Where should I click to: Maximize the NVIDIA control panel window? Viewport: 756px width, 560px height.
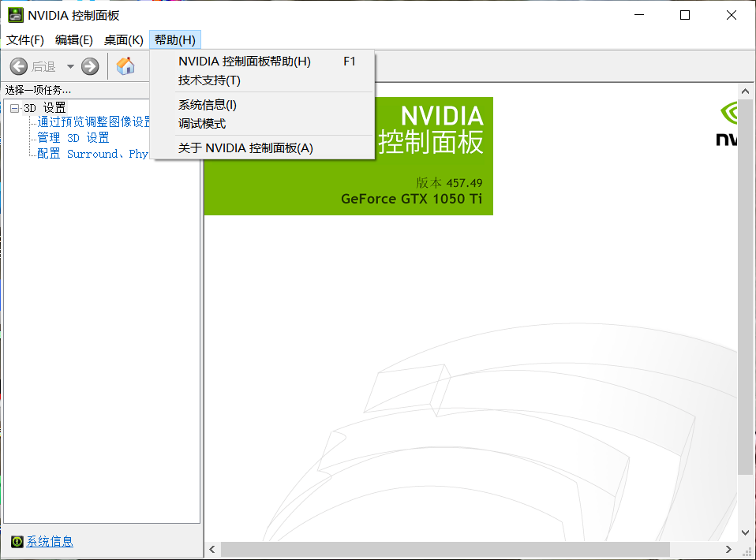tap(685, 15)
